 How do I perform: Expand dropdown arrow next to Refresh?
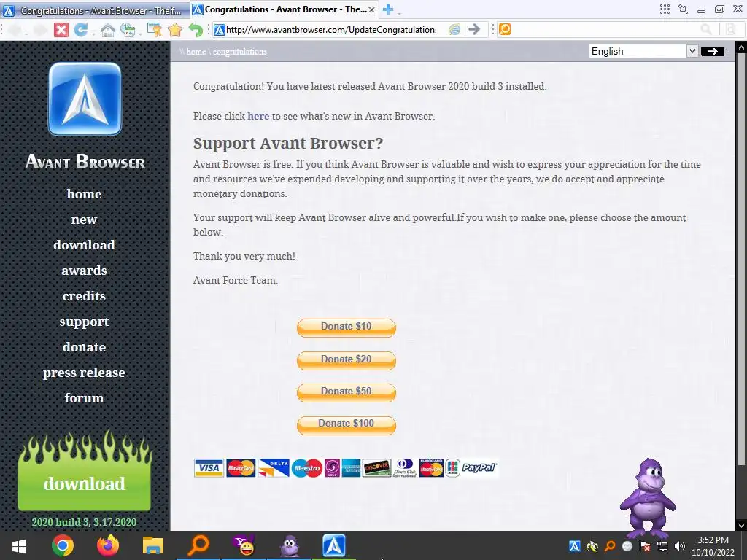(x=93, y=34)
